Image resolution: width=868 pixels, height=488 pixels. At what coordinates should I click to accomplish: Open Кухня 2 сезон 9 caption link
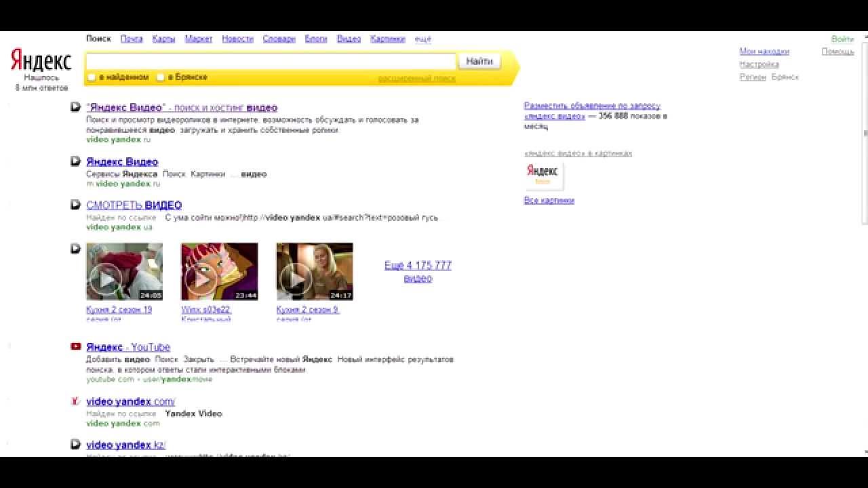[308, 310]
